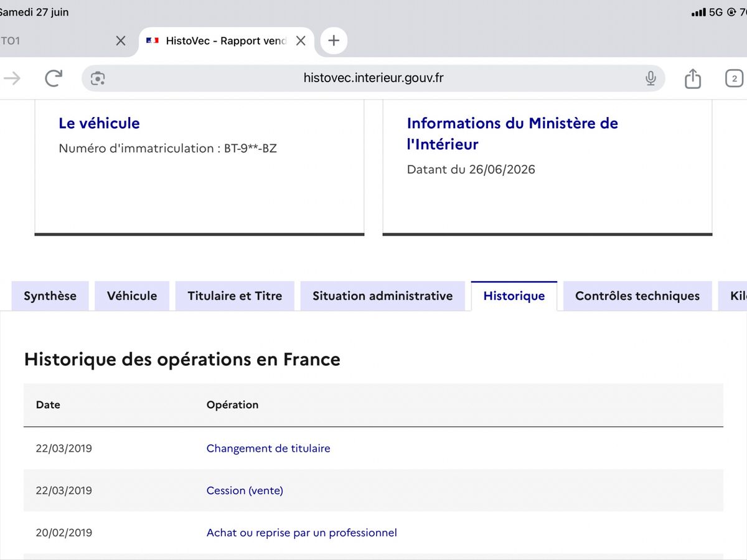Open the Cession (vente) entry
This screenshot has width=747, height=560.
coord(245,490)
